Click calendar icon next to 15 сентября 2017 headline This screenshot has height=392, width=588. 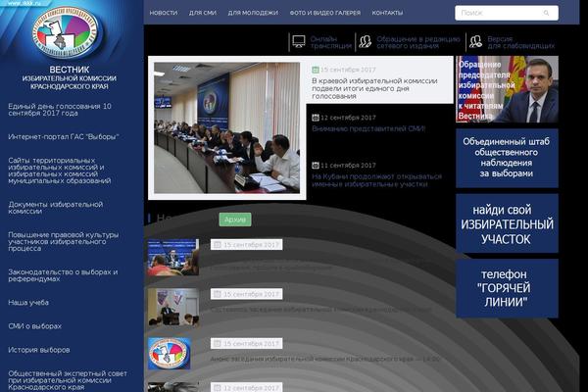(316, 70)
